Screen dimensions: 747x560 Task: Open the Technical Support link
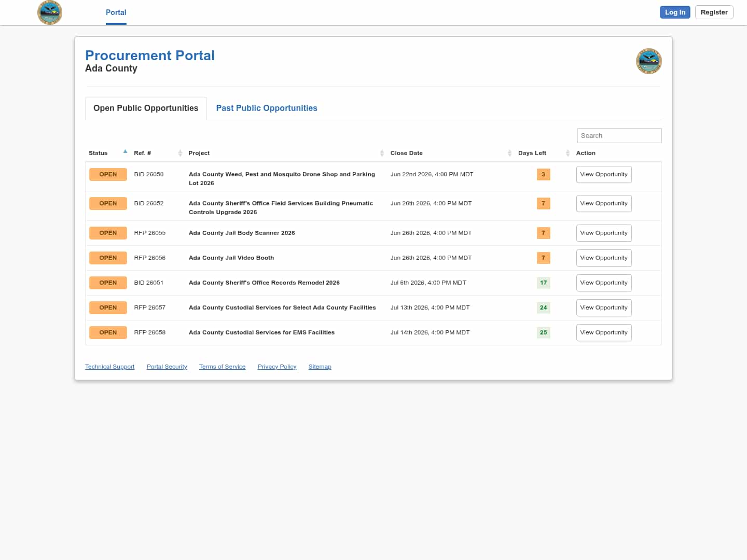(109, 367)
